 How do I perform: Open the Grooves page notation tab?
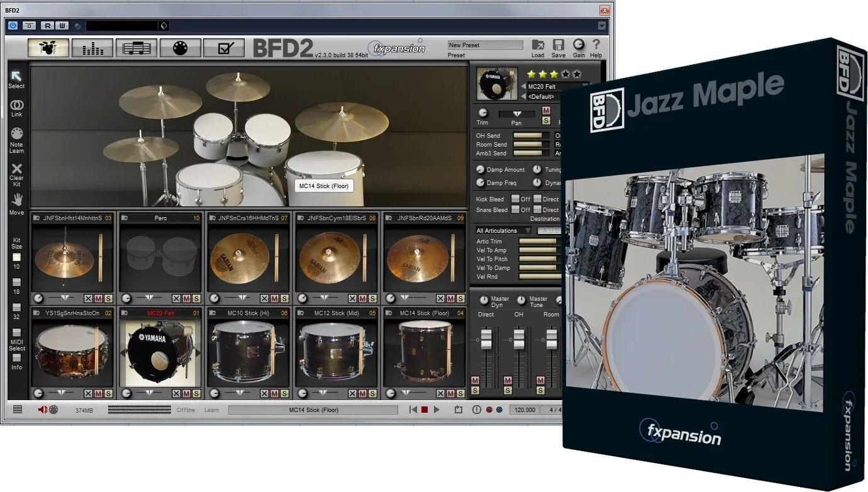click(x=136, y=48)
